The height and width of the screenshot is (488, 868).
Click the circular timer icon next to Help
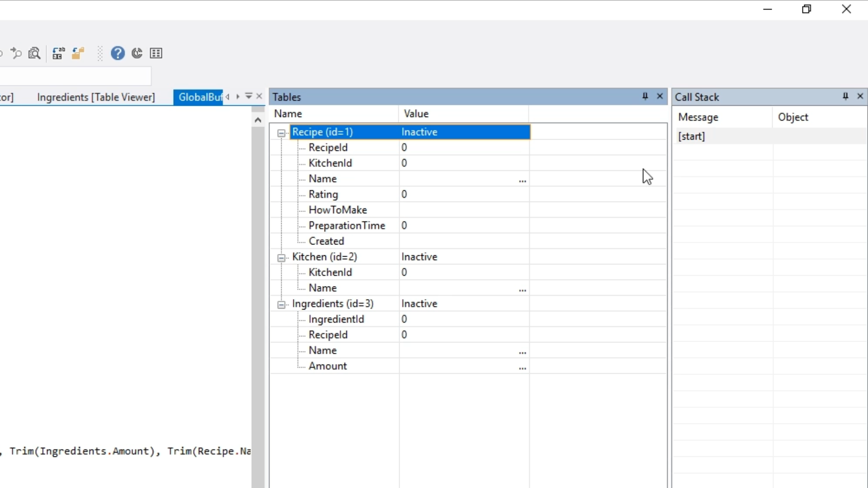137,53
